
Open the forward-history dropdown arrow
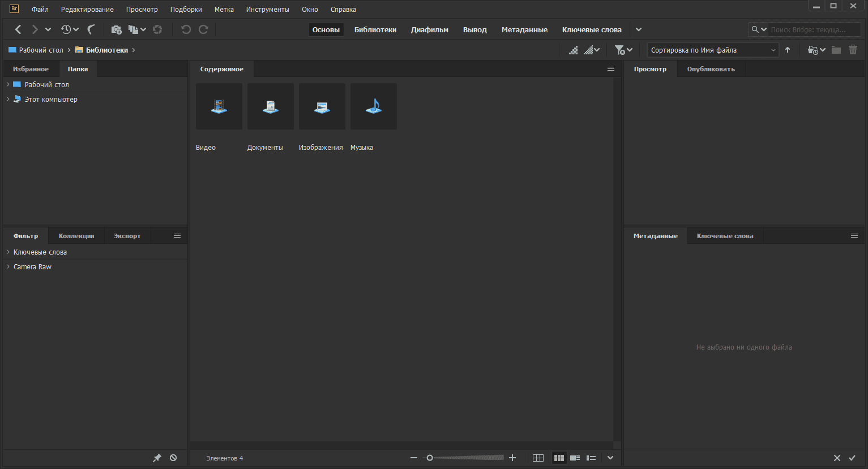(48, 29)
